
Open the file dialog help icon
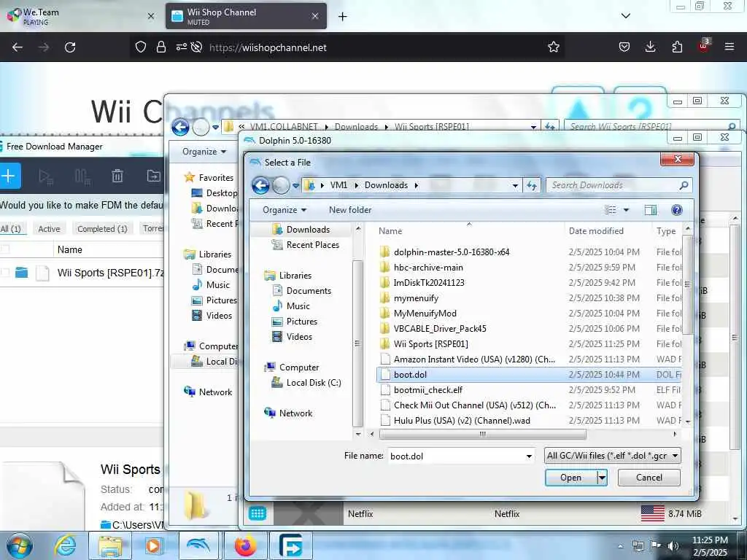point(676,210)
